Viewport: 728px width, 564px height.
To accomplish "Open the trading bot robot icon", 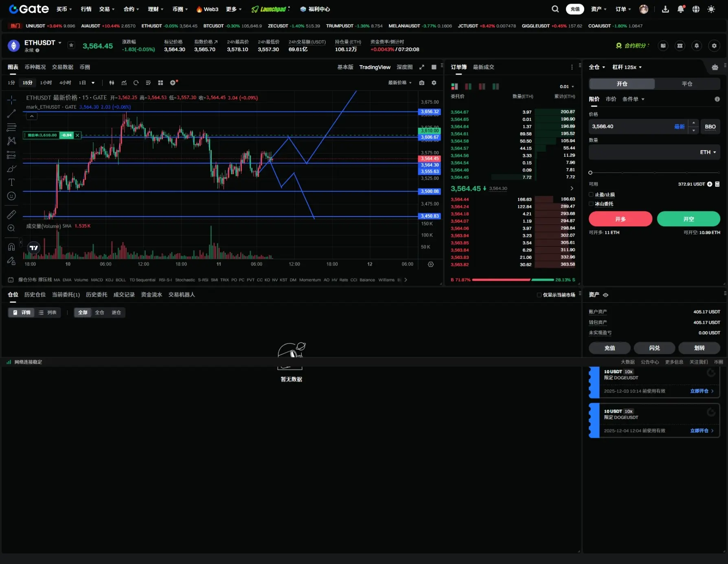I will 715,67.
